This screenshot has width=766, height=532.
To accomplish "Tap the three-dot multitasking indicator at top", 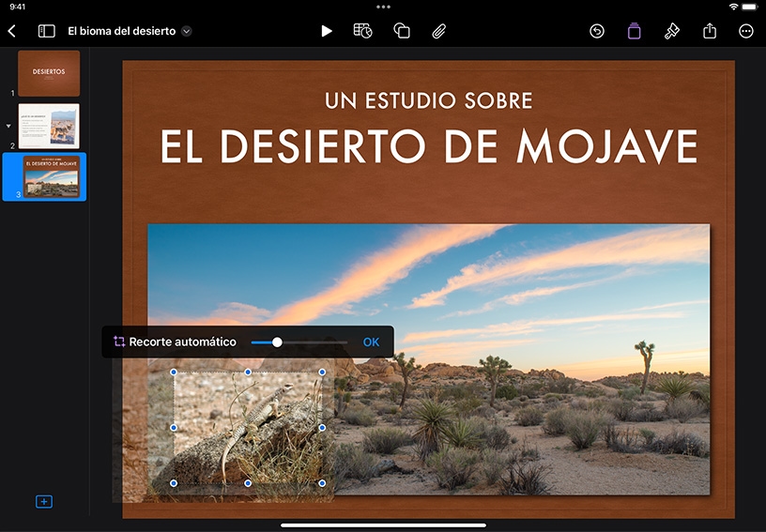I will [383, 7].
